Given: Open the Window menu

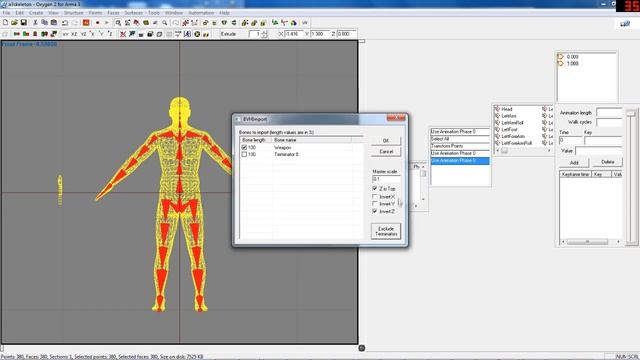Looking at the screenshot, I should pos(174,13).
